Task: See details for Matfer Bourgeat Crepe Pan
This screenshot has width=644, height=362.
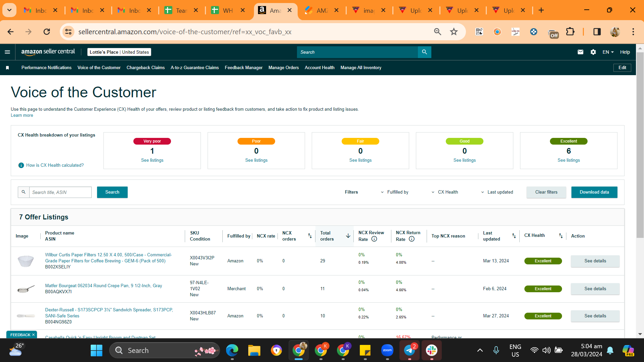Action: pyautogui.click(x=595, y=289)
